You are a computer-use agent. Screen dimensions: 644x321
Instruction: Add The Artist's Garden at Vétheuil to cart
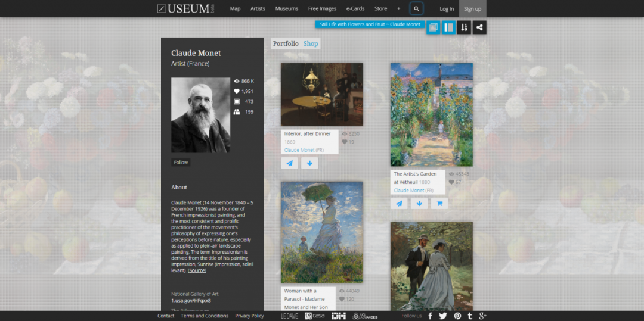click(x=439, y=203)
